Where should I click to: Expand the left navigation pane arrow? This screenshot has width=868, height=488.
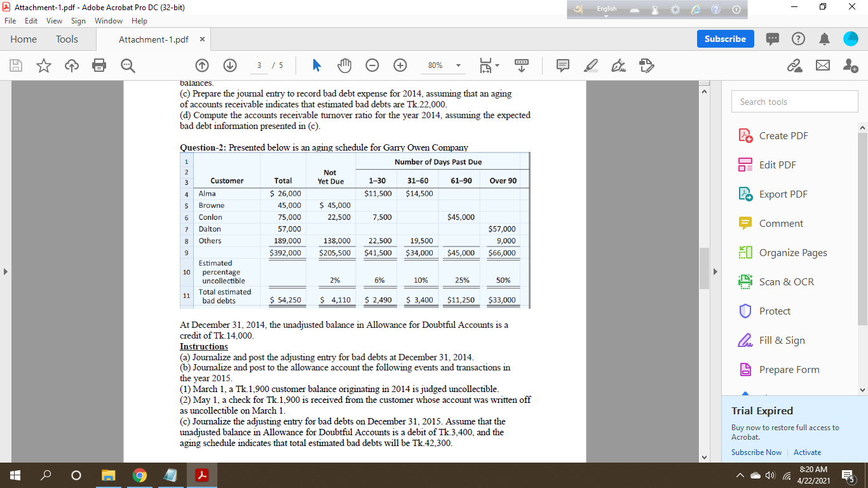[x=6, y=272]
